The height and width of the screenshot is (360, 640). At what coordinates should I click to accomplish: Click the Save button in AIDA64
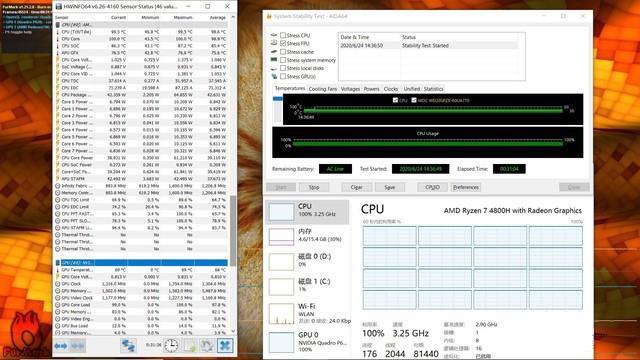pyautogui.click(x=389, y=187)
